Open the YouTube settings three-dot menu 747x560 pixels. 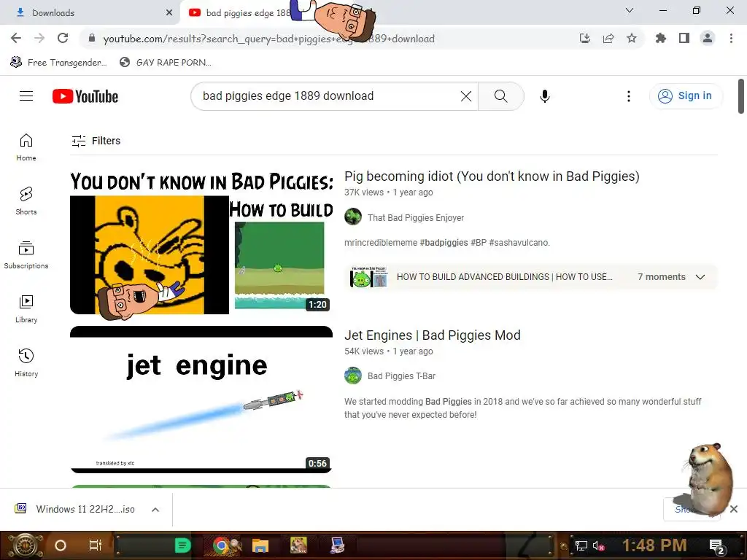pos(629,96)
